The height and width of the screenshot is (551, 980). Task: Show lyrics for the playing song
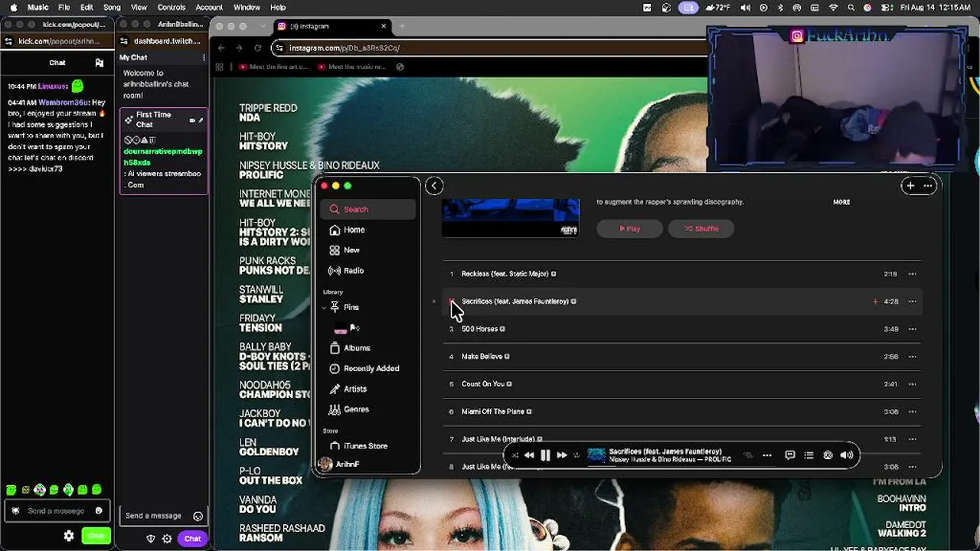coord(790,455)
